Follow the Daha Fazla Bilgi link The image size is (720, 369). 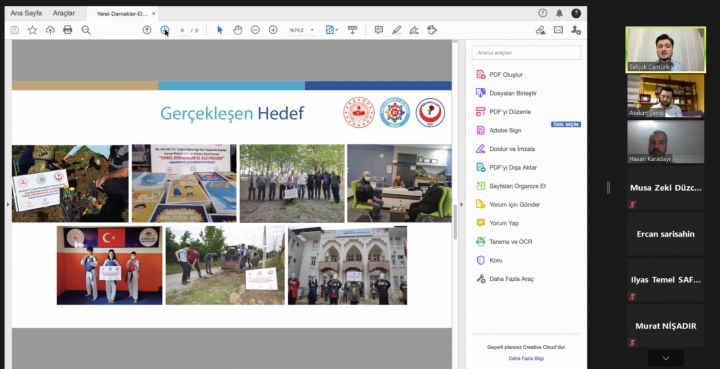click(526, 358)
